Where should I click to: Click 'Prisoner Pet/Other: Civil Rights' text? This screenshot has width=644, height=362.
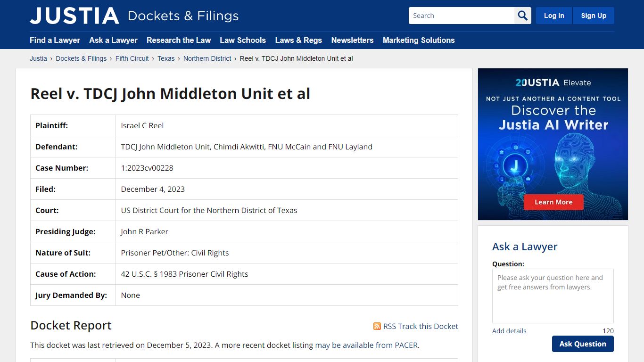(175, 253)
